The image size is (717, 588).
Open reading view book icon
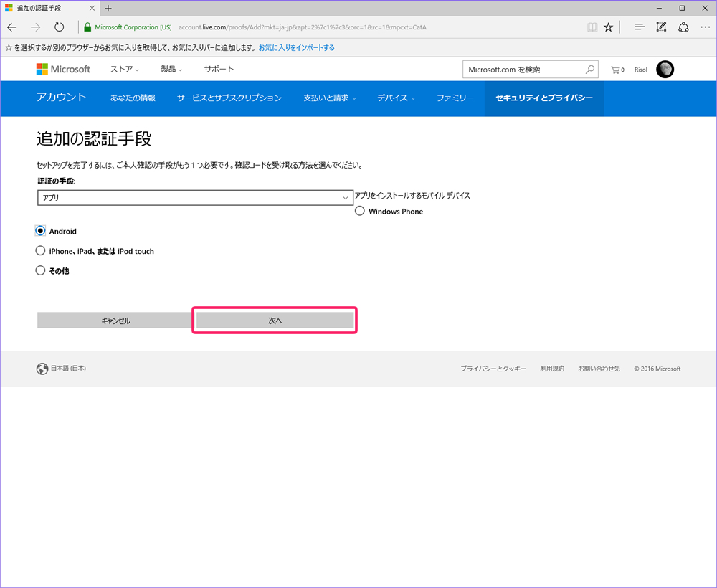592,27
